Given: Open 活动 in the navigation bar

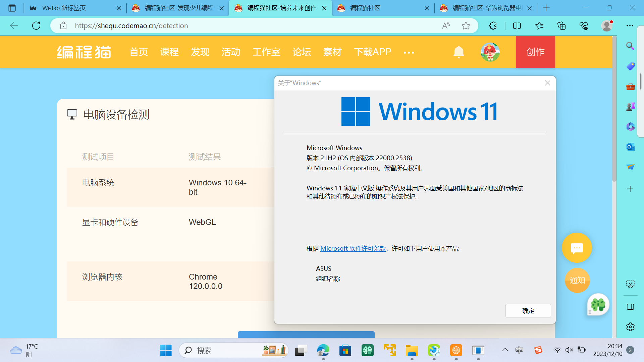Looking at the screenshot, I should coord(231,52).
